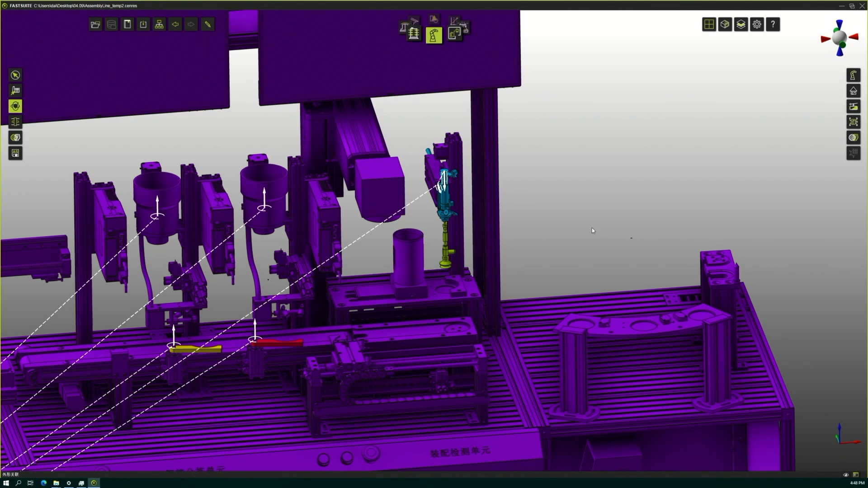Click the open folder icon
This screenshot has height=488, width=868.
[x=95, y=24]
